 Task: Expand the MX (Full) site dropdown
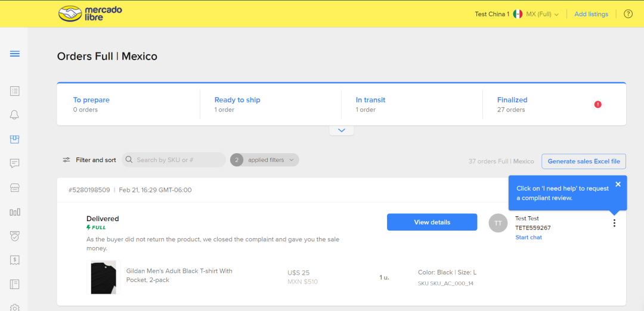pos(542,14)
